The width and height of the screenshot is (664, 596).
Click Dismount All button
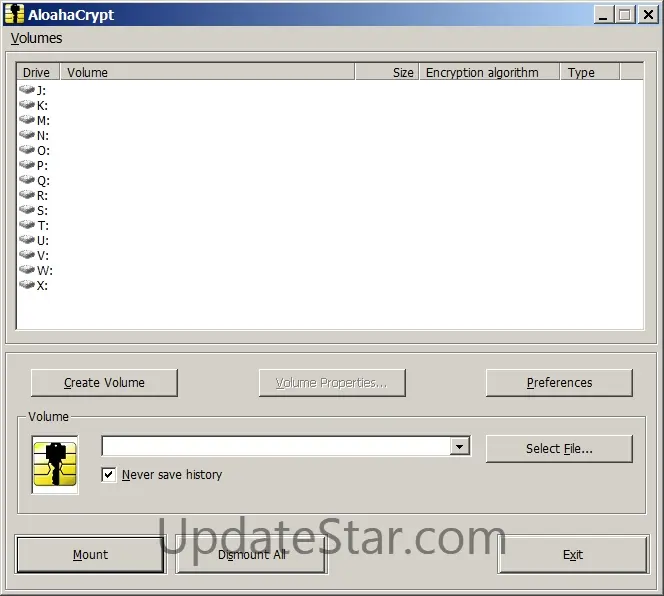(x=252, y=554)
